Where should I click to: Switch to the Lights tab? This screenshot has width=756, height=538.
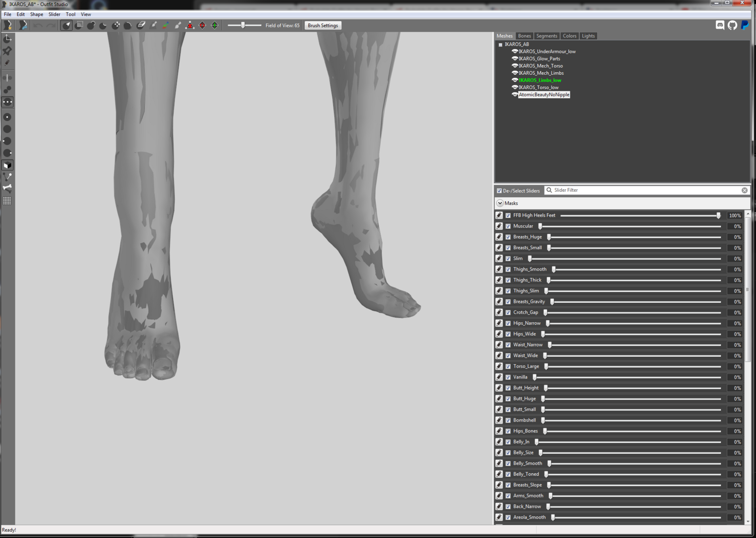588,36
